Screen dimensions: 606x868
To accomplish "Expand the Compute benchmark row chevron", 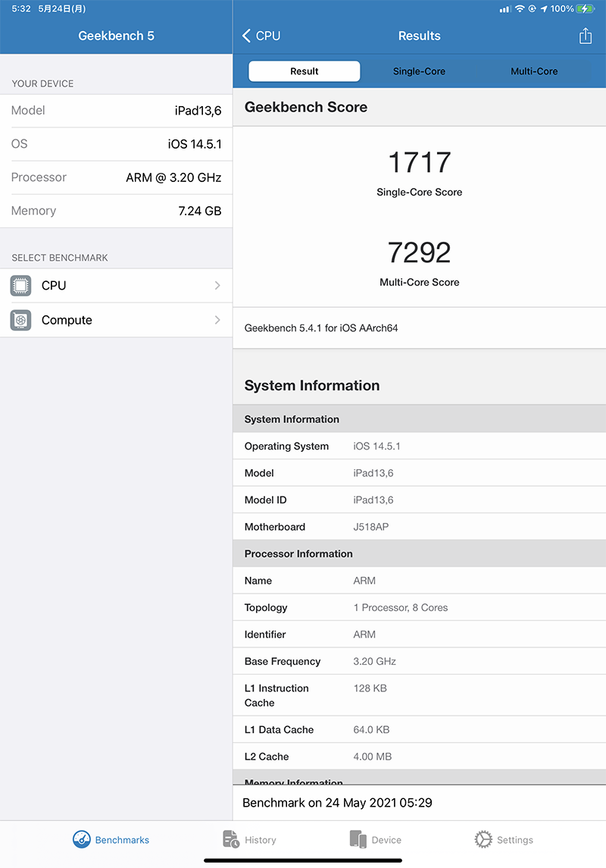I will tap(217, 320).
